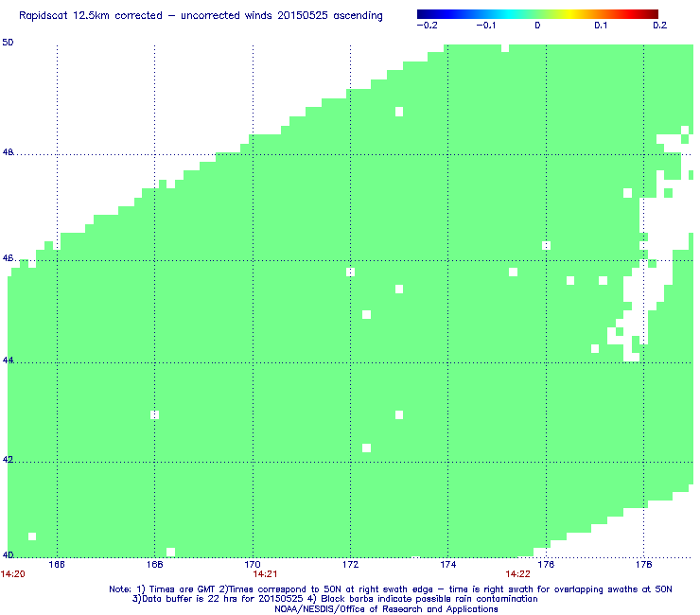Click the note line about data buffer
Screen dimensions: 700x615
tap(335, 599)
